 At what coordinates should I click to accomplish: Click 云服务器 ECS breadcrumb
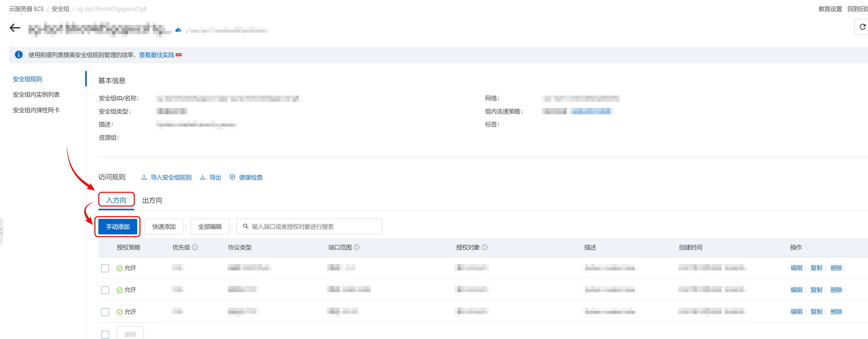pos(26,9)
